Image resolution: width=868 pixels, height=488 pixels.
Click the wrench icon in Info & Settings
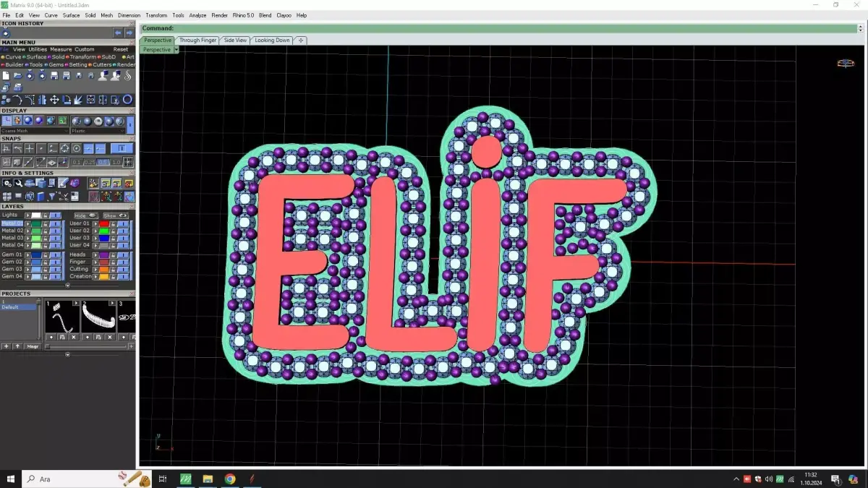[19, 184]
